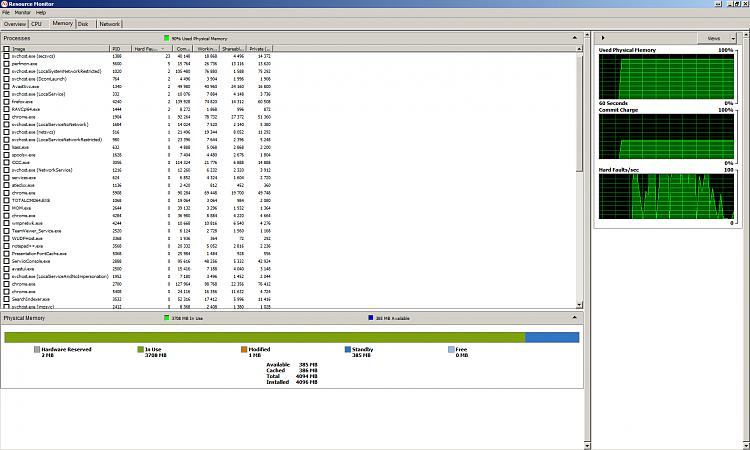This screenshot has height=450, width=750.
Task: Check the CCC.exe process checkbox
Action: click(x=6, y=163)
